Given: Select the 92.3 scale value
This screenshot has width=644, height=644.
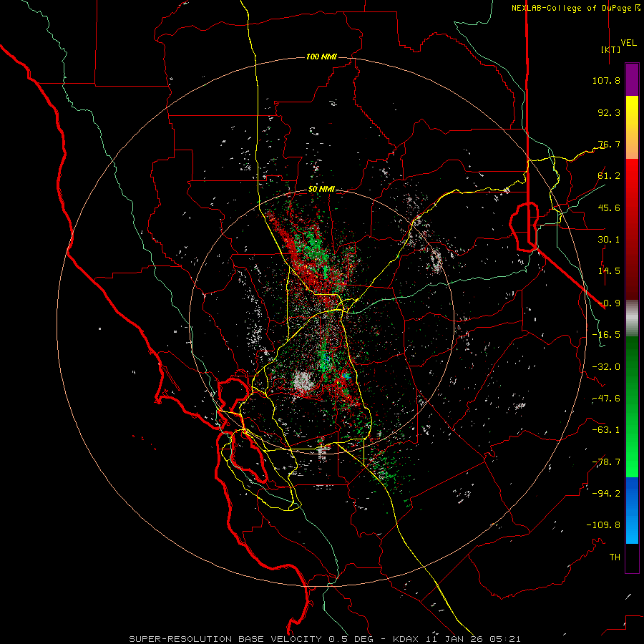Looking at the screenshot, I should (609, 112).
